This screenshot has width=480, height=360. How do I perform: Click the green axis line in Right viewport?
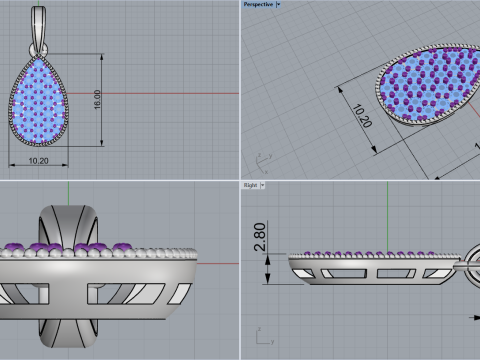tap(387, 217)
